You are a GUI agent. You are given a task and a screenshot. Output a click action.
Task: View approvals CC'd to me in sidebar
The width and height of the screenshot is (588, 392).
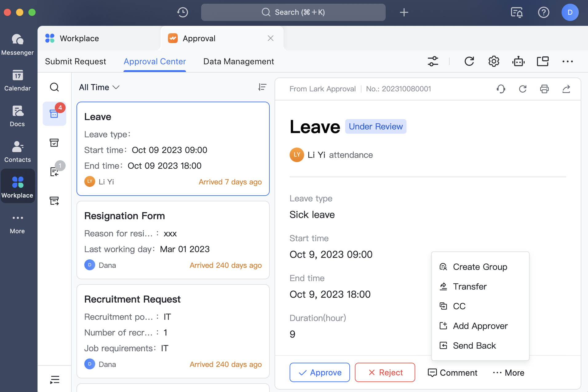pos(54,171)
